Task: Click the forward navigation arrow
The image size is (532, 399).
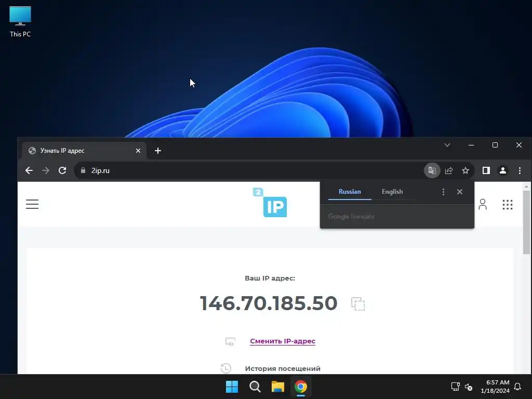Action: pyautogui.click(x=46, y=170)
